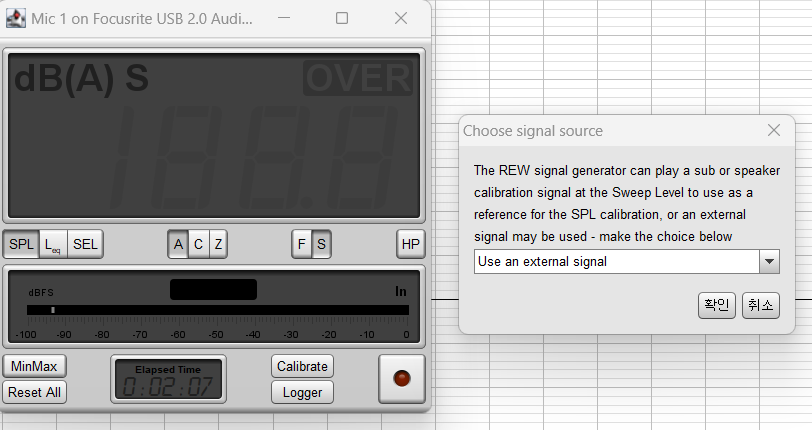Viewport: 812px width, 430px height.
Task: Click the large SPL numeric readout
Action: point(255,157)
